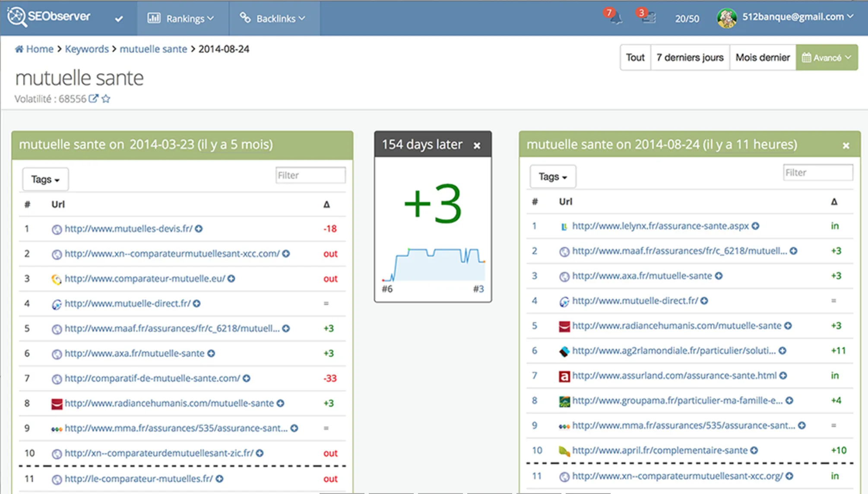
Task: Click the plus icon next to groupama.fr
Action: (789, 401)
